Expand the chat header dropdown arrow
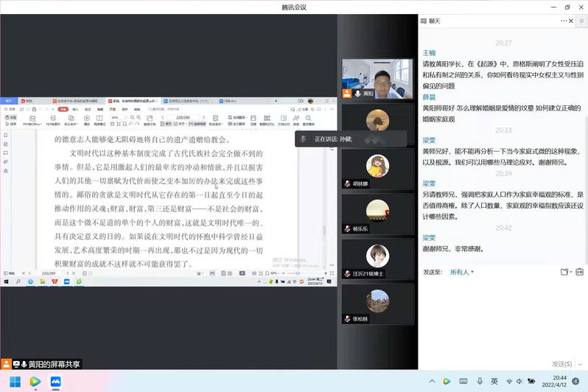 [x=571, y=21]
